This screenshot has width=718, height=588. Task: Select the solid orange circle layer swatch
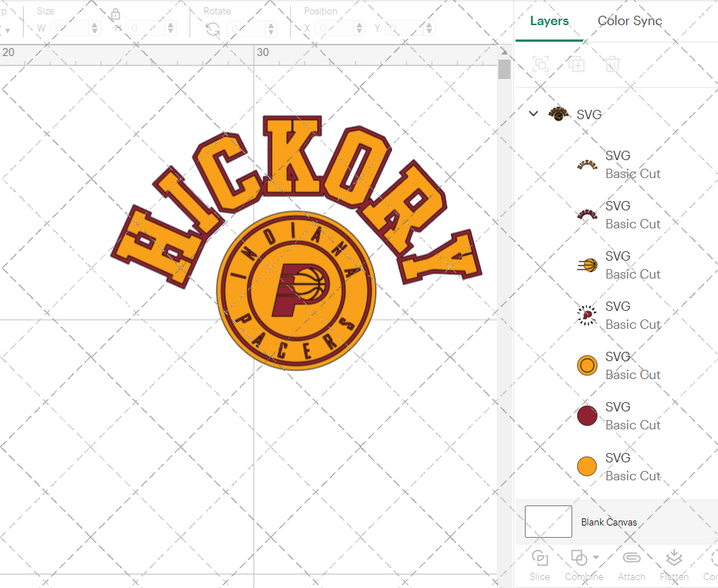[x=587, y=466]
